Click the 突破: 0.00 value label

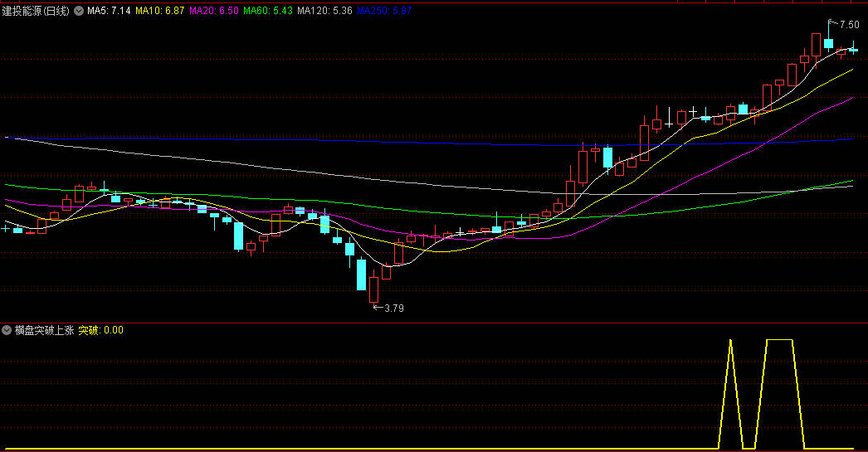pyautogui.click(x=100, y=330)
